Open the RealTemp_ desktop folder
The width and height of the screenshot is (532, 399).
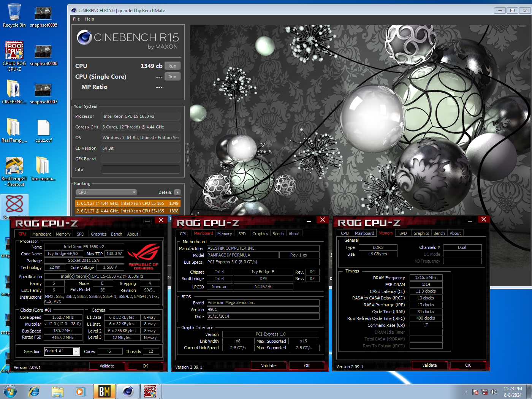coord(14,130)
